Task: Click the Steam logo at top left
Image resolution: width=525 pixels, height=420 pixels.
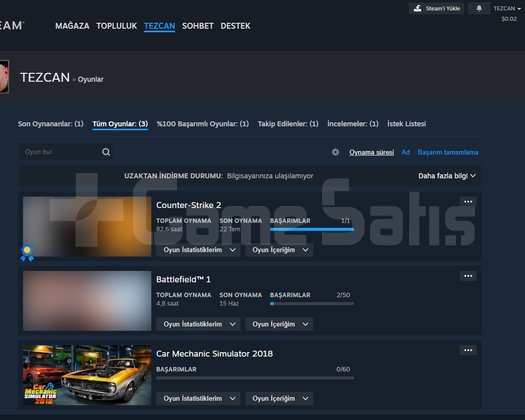Action: 12,25
